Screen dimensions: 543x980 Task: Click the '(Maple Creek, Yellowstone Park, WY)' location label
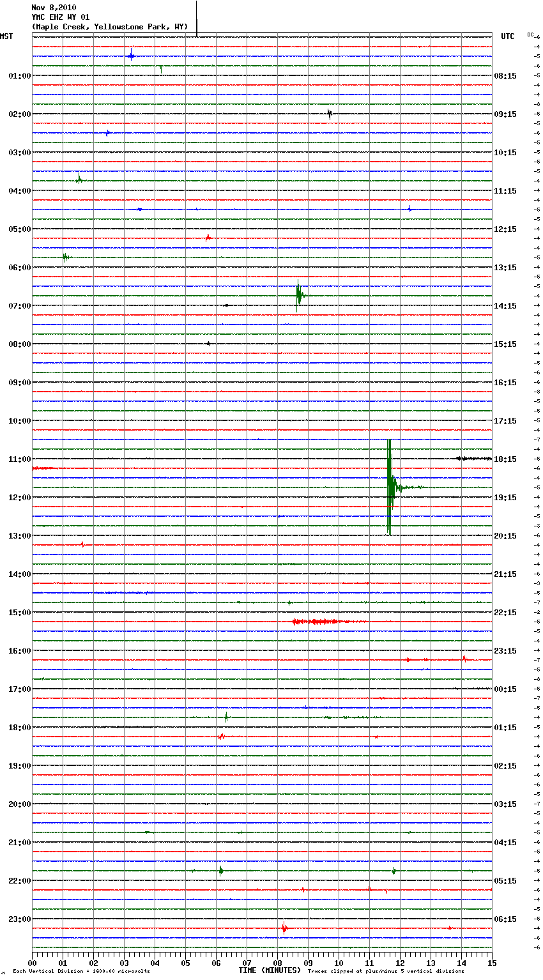click(x=110, y=27)
